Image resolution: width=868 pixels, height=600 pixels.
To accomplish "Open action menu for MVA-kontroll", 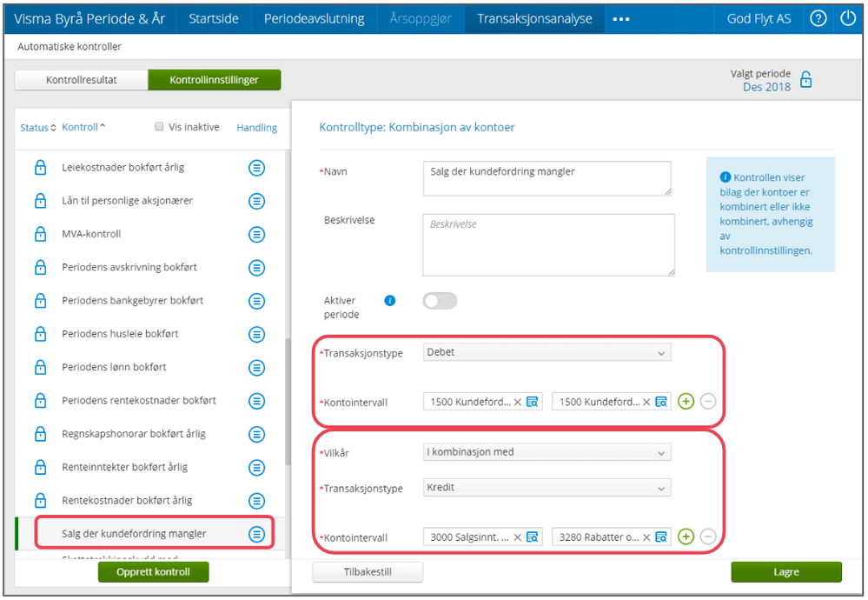I will coord(256,235).
